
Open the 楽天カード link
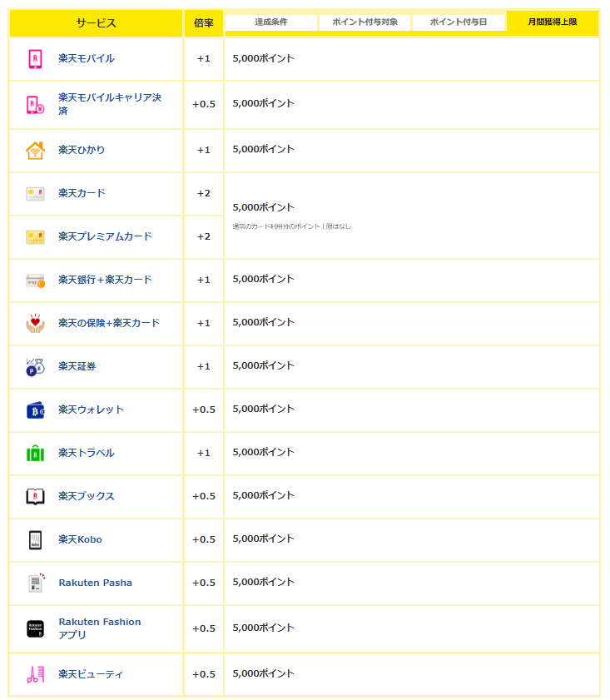82,193
